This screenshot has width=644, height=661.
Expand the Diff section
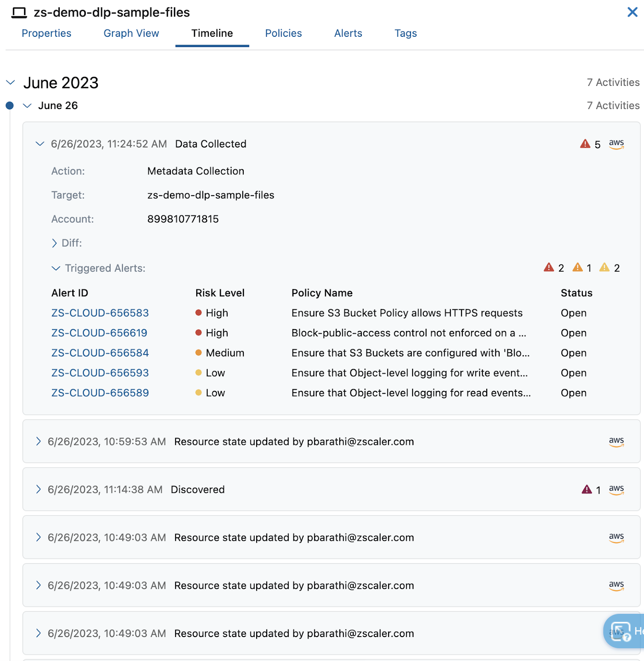point(55,243)
